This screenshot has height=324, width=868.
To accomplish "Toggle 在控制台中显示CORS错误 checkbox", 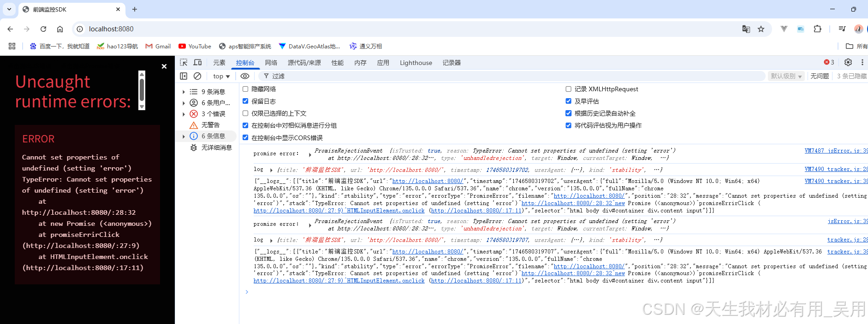I will 245,137.
